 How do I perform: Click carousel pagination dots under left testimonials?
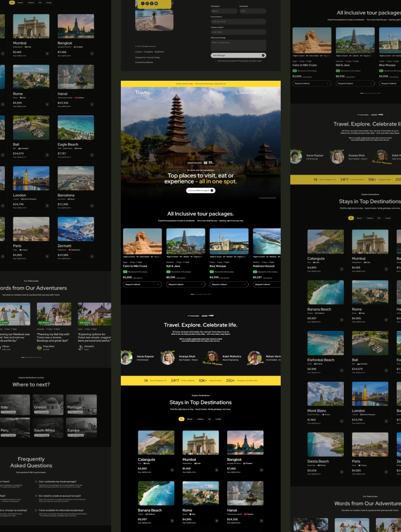[x=31, y=357]
